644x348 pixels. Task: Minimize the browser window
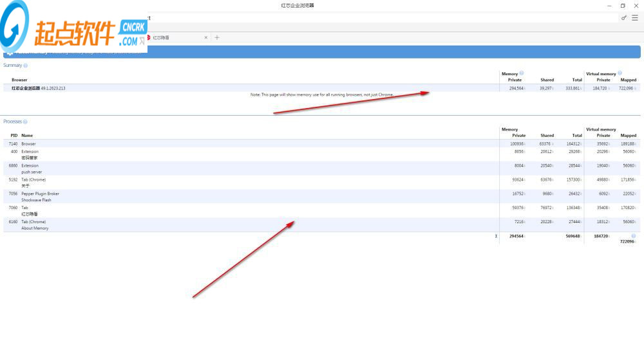609,6
